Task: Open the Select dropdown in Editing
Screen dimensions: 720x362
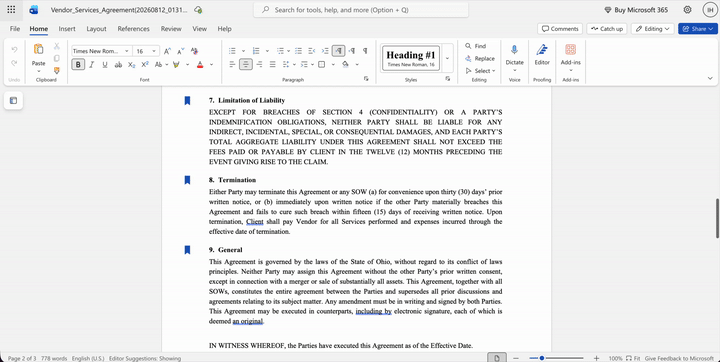Action: (480, 71)
